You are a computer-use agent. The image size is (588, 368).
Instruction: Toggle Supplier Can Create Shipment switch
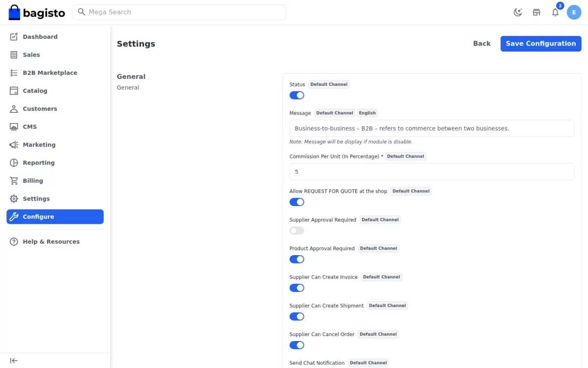tap(297, 316)
